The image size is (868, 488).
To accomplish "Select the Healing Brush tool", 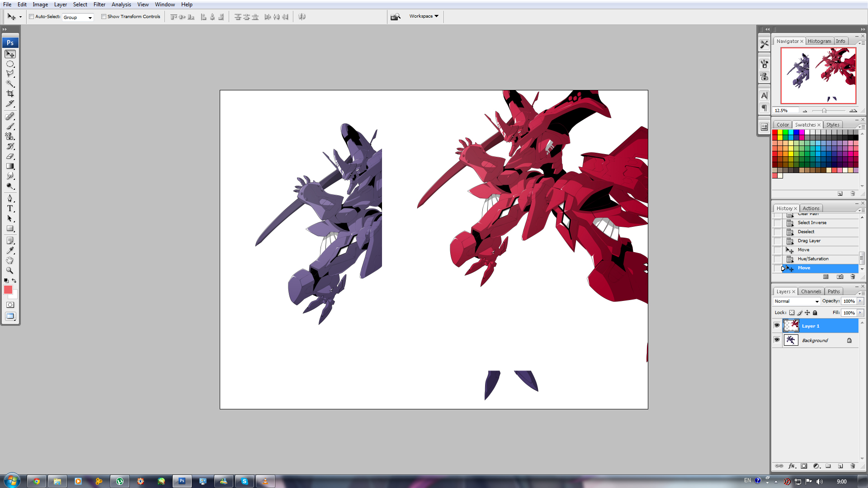I will point(10,117).
